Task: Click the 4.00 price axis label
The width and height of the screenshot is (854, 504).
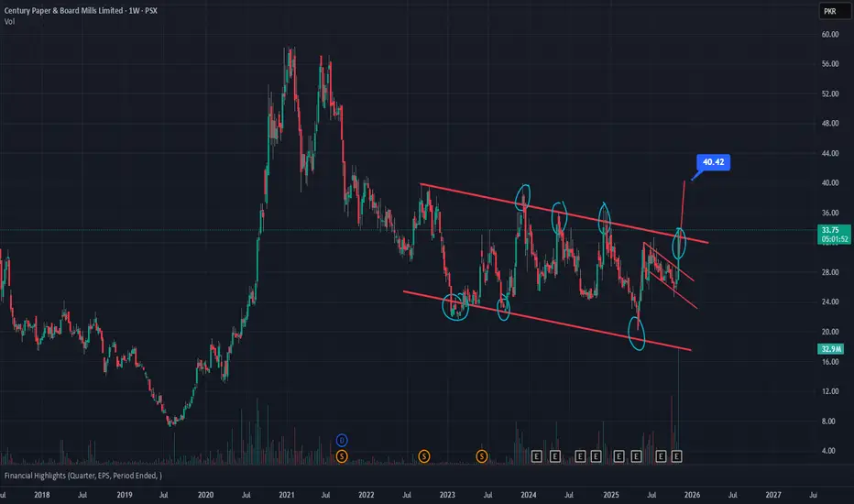Action: [x=828, y=451]
